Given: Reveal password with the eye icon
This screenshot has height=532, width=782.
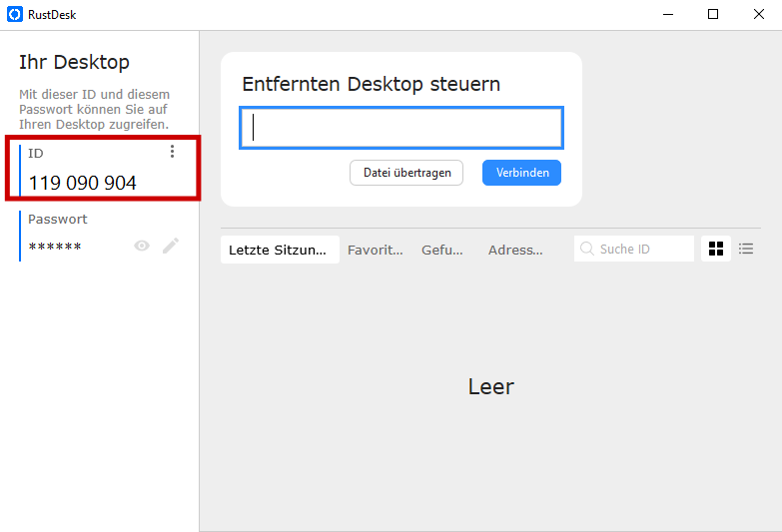Looking at the screenshot, I should pos(142,246).
